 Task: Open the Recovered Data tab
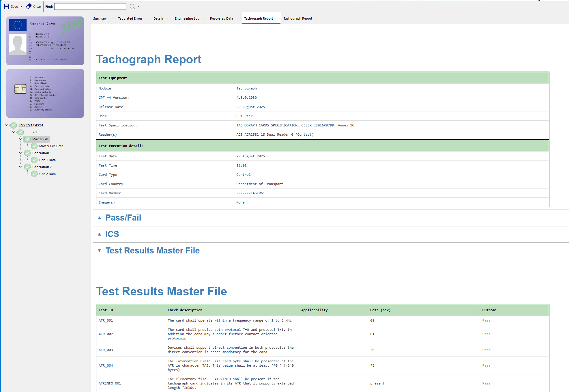pos(221,18)
